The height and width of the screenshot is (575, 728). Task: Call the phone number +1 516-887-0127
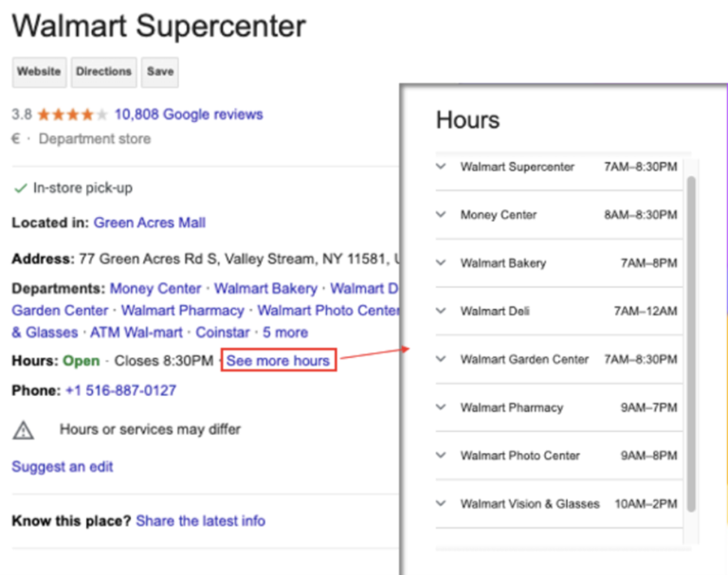pos(120,391)
